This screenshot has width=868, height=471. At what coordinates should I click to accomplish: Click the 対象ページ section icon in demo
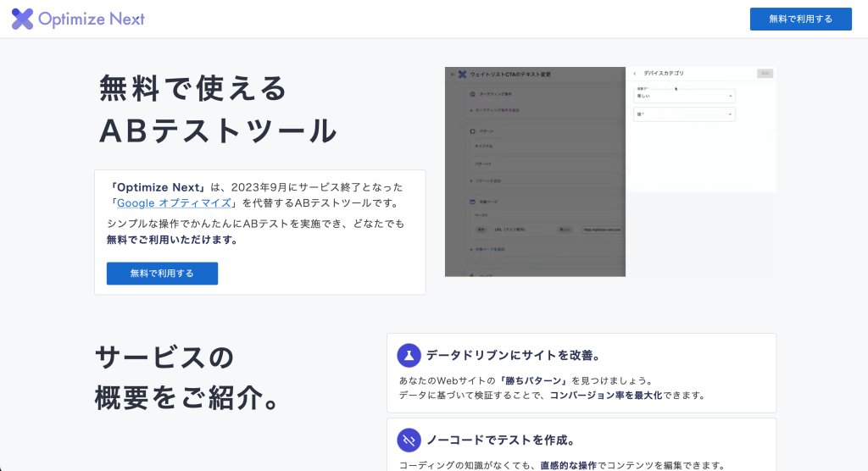click(472, 202)
